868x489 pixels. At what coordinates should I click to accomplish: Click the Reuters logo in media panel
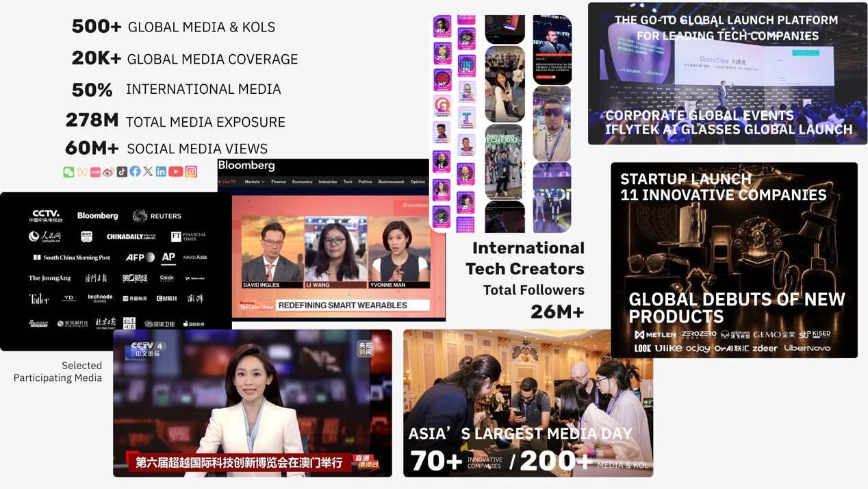[157, 216]
